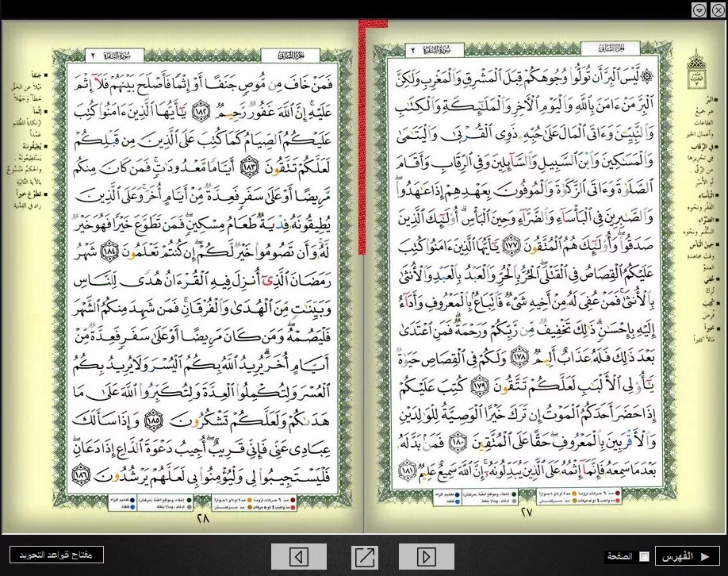Close the Quran viewer with the X icon
The height and width of the screenshot is (576, 728).
tap(718, 10)
